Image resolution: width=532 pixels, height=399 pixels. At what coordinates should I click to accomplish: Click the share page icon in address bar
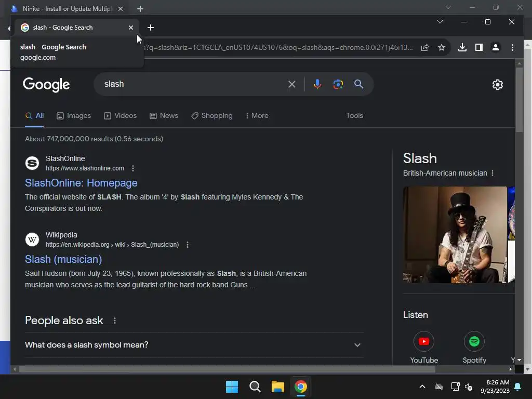(x=425, y=47)
